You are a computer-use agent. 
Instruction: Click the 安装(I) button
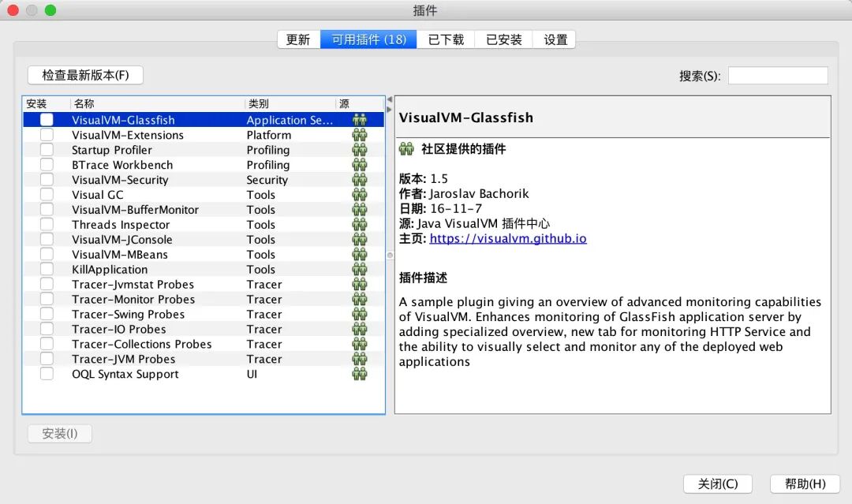point(60,433)
